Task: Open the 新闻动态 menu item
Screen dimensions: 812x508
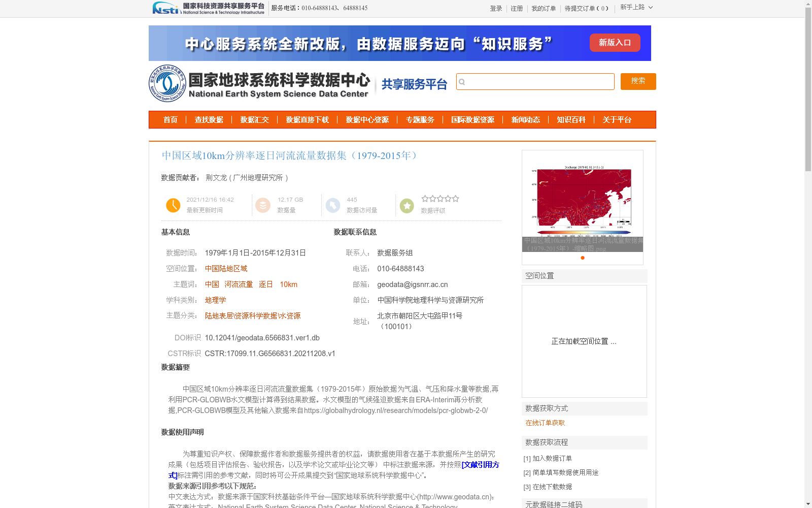Action: click(x=526, y=120)
